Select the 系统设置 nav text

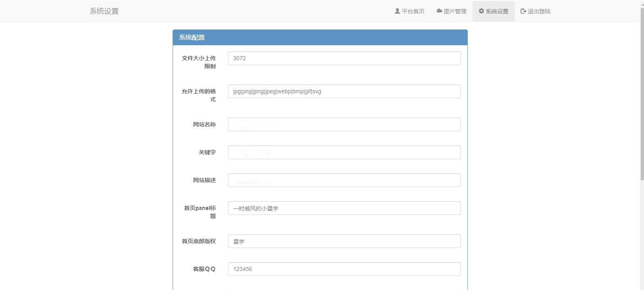(497, 11)
